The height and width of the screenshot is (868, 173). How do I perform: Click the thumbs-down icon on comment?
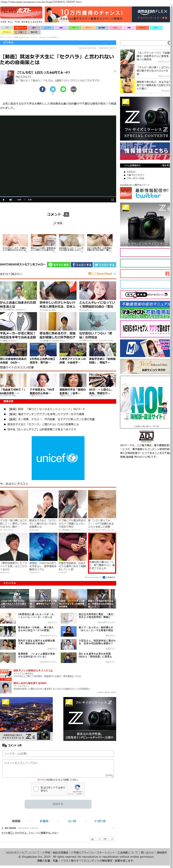(x=105, y=838)
